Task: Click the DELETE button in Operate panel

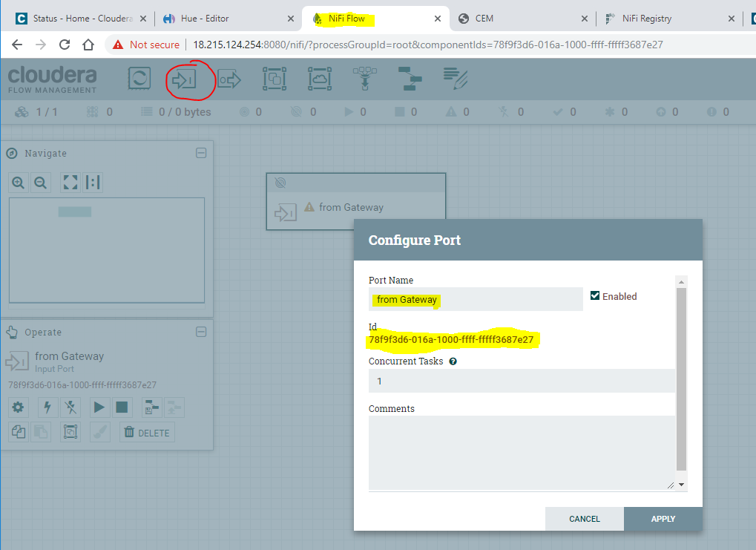Action: click(147, 432)
